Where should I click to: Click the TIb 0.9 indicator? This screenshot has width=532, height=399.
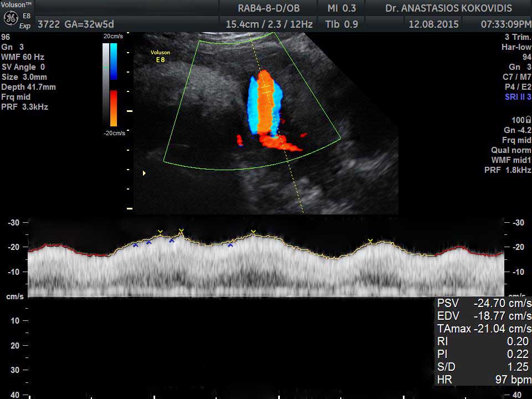[342, 24]
